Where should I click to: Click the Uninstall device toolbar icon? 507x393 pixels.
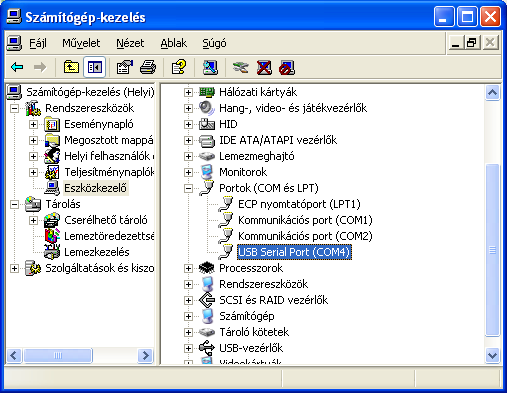pyautogui.click(x=264, y=67)
